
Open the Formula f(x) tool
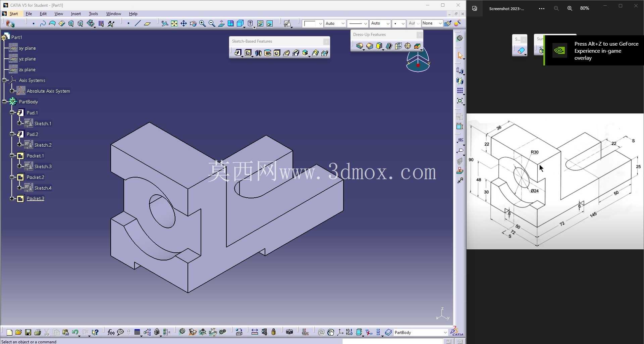(x=111, y=332)
